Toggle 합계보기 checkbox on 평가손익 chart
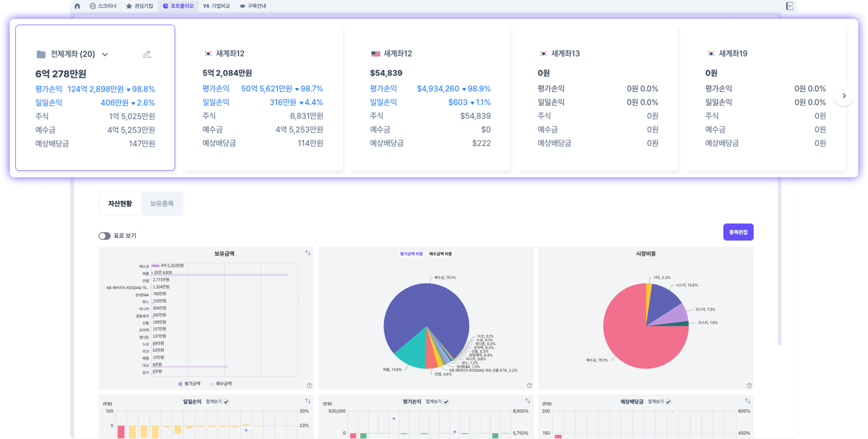 click(x=446, y=402)
